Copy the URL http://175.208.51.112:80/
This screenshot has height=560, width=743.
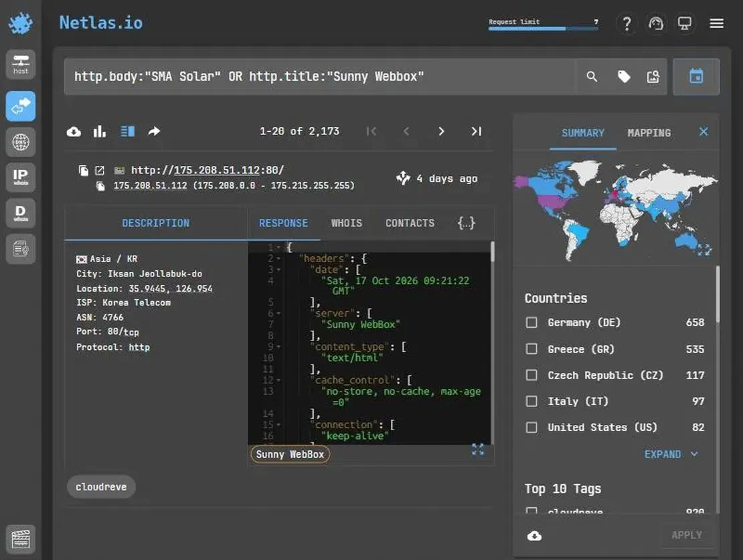pos(84,171)
